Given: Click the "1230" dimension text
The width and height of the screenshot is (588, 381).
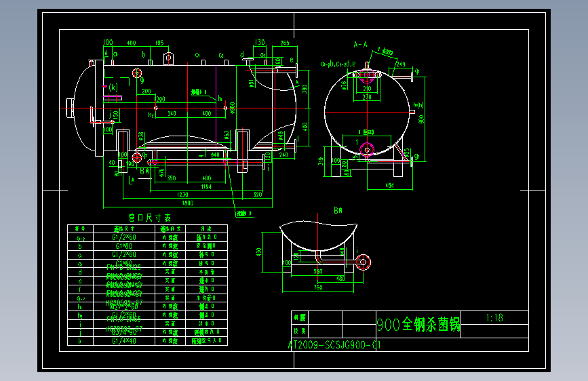Looking at the screenshot, I should tap(182, 195).
